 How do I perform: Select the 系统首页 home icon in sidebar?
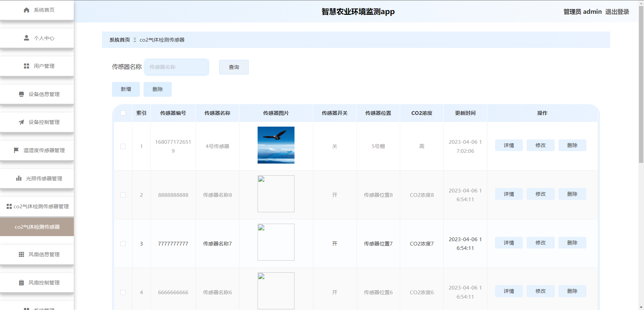[x=26, y=10]
